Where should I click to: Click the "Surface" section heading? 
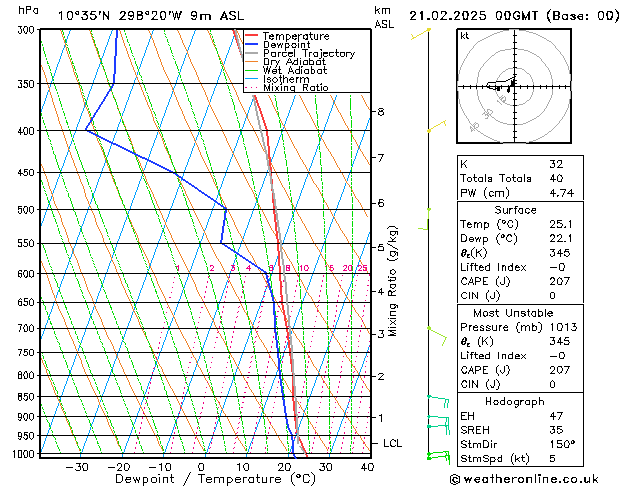click(x=515, y=210)
